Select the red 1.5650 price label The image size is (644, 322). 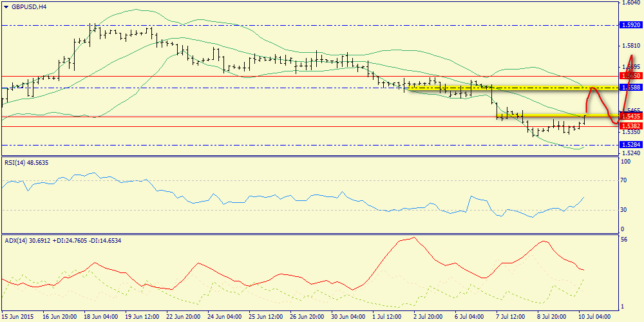point(630,76)
